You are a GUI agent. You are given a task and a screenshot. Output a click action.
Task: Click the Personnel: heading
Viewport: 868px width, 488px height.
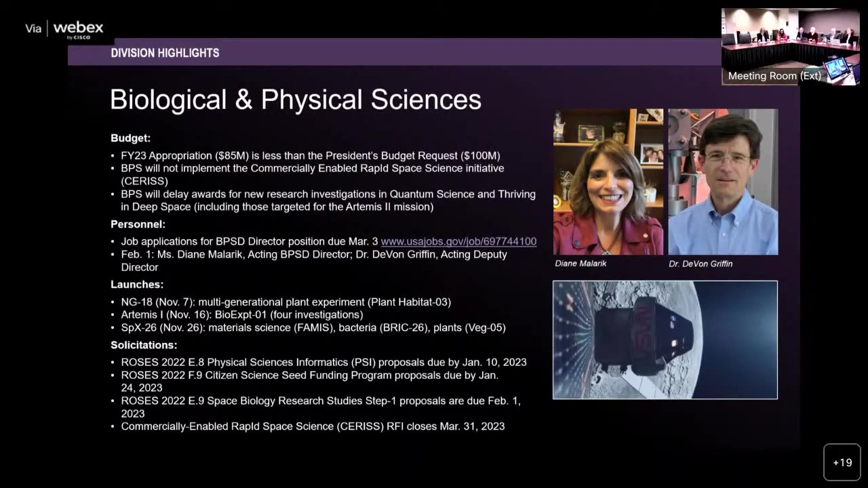coord(138,224)
